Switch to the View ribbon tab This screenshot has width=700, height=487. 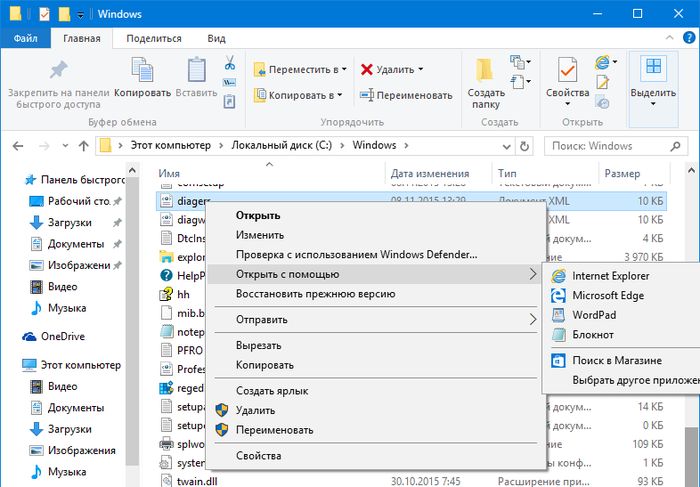point(216,38)
